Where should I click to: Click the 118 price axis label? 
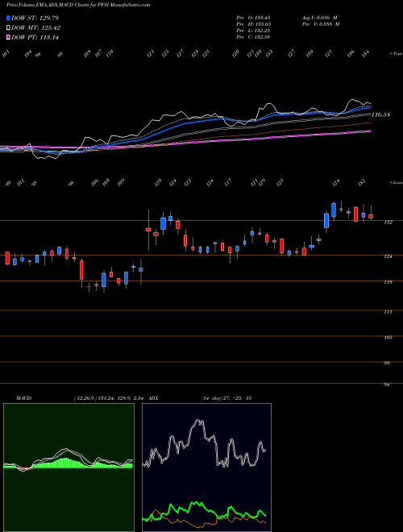click(388, 282)
